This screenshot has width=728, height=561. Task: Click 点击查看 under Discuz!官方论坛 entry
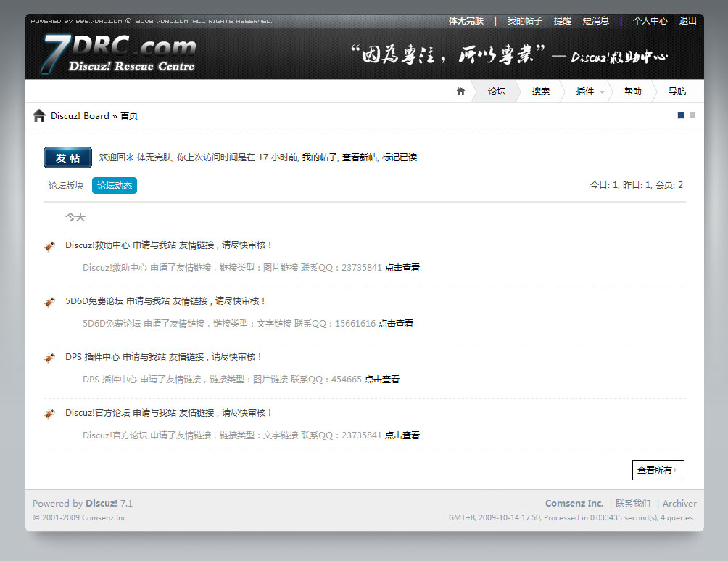[402, 435]
